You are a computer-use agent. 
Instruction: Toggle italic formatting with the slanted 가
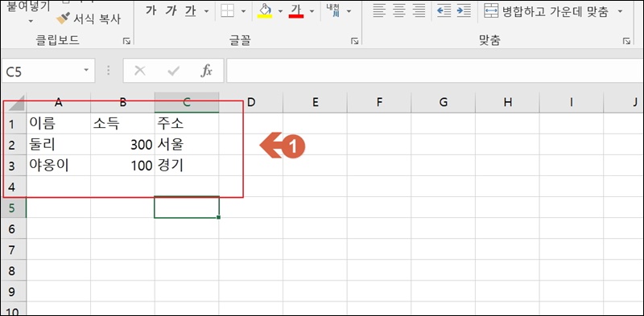coord(171,11)
